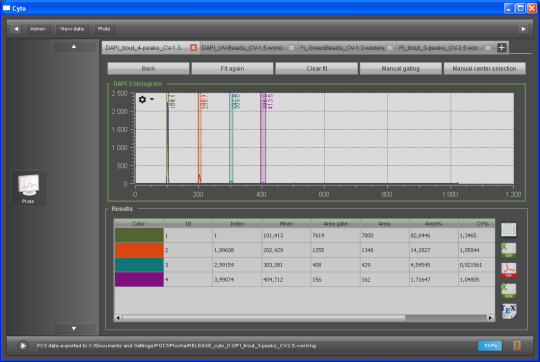The height and width of the screenshot is (362, 540).
Task: Click results table horizontal scrollbar thumb
Action: 264,318
